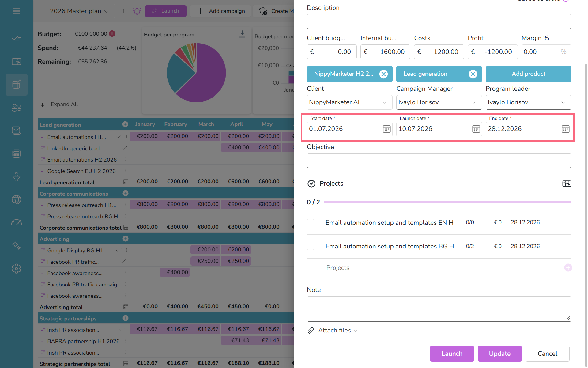The width and height of the screenshot is (588, 368).
Task: Add a new project with plus icon
Action: coord(568,267)
